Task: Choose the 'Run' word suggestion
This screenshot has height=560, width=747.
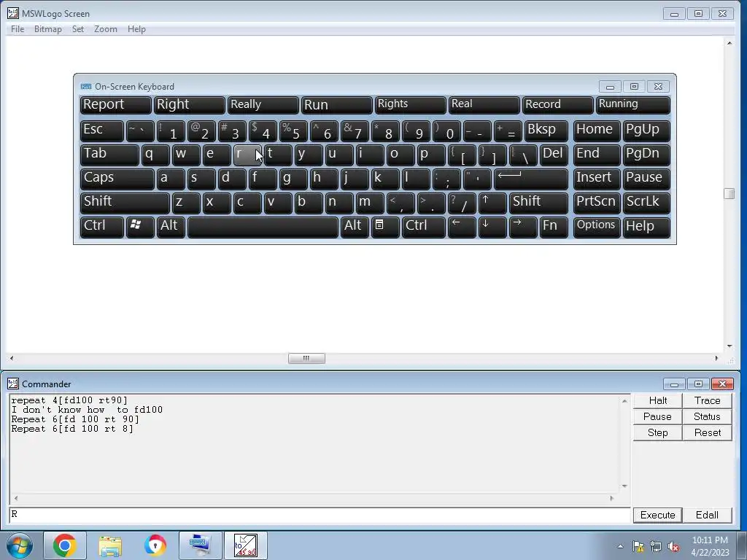Action: (337, 105)
